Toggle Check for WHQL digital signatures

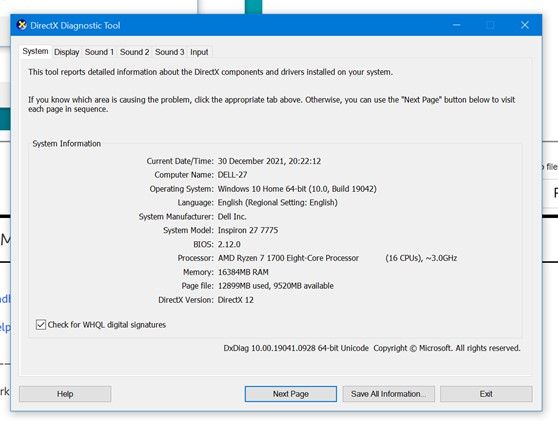(x=41, y=324)
